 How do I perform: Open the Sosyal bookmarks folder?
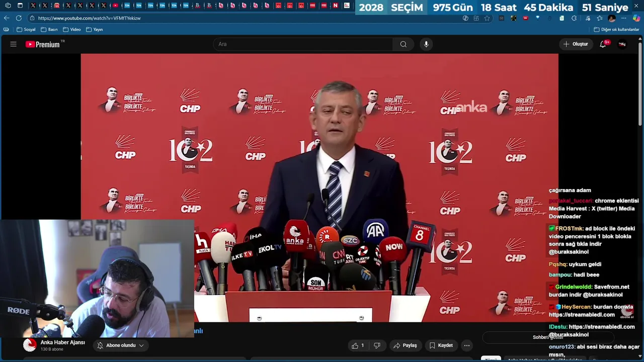(x=26, y=30)
